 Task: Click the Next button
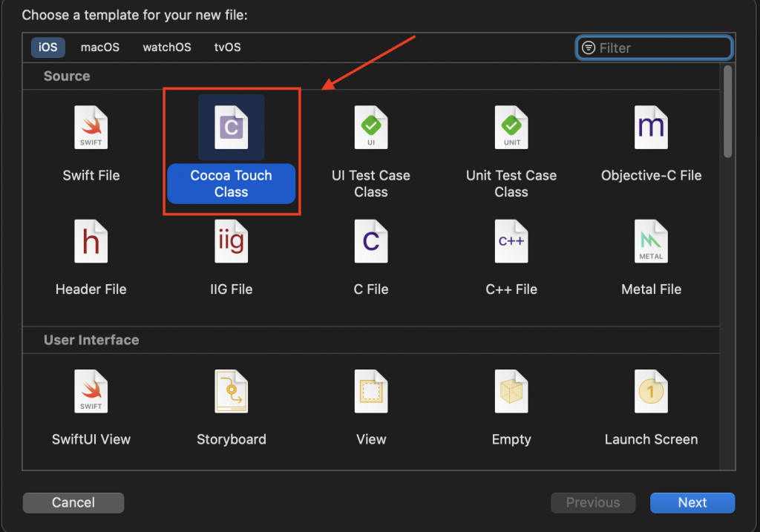[x=692, y=502]
